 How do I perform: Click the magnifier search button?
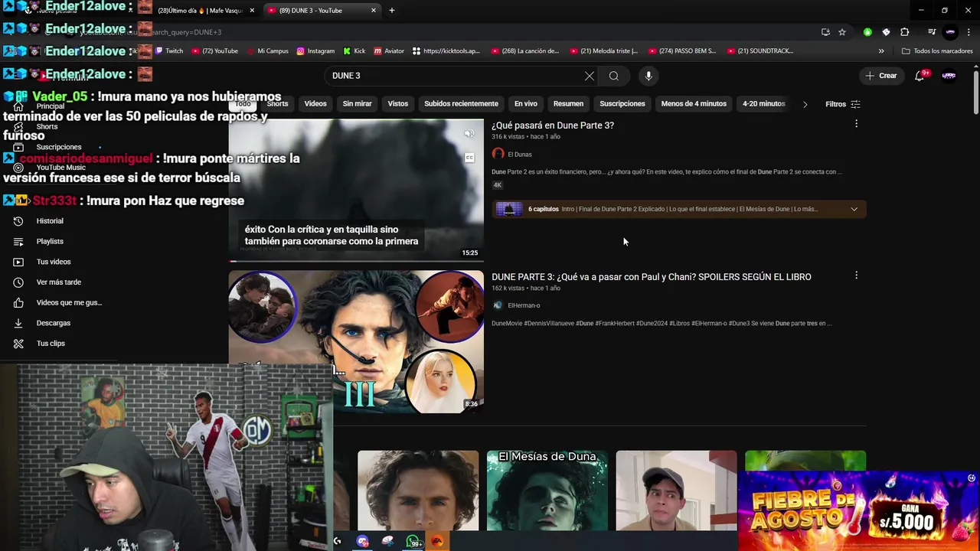(613, 76)
